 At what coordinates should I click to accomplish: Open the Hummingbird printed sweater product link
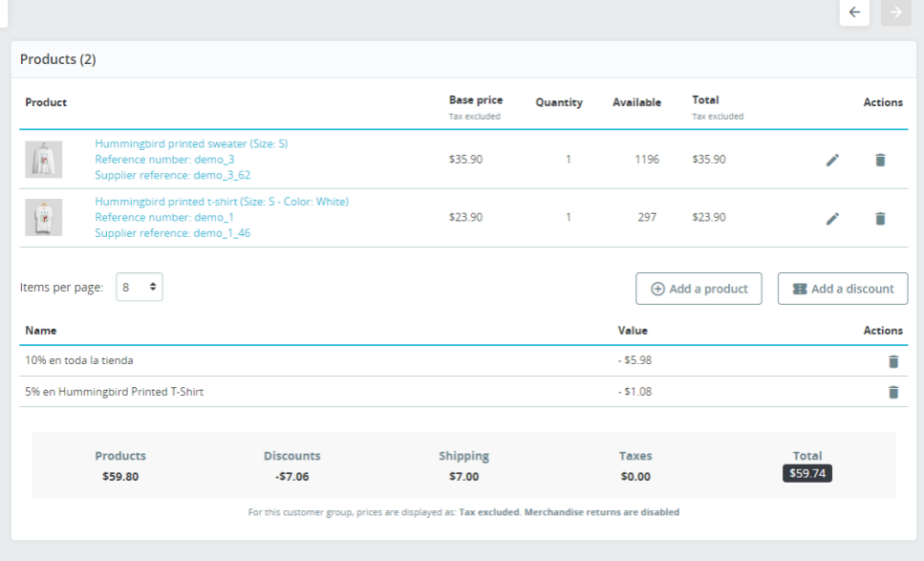pyautogui.click(x=191, y=143)
